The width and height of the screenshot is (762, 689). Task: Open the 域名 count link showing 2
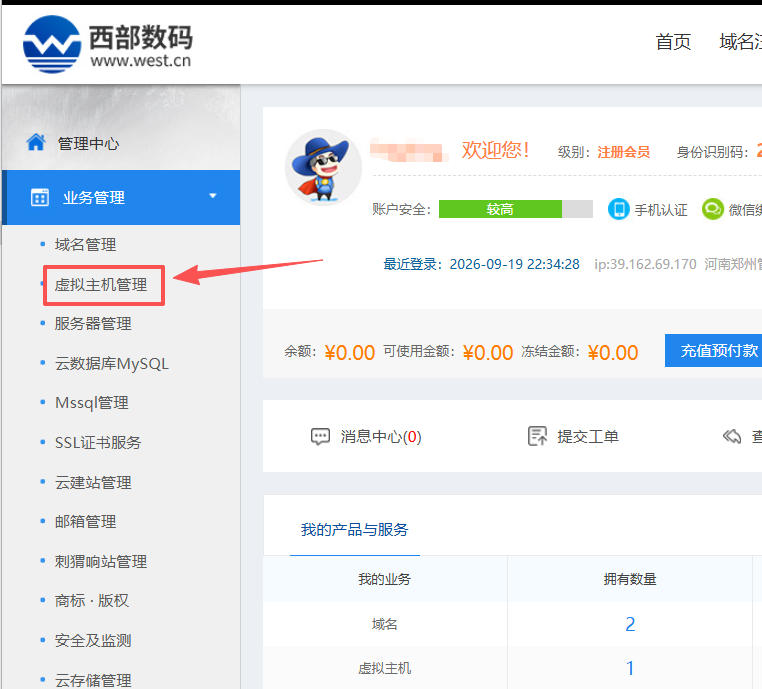pos(630,624)
